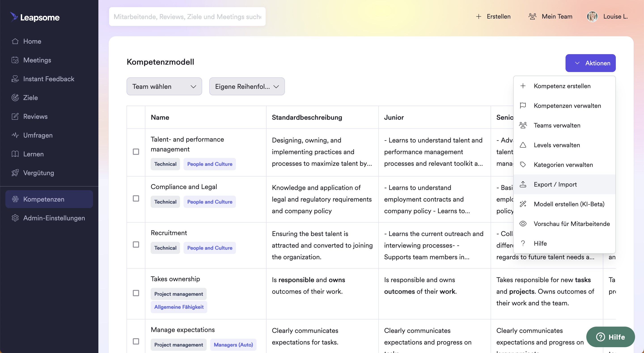Choose Export / Import from menu
Screen dimensions: 644x353
(x=555, y=184)
